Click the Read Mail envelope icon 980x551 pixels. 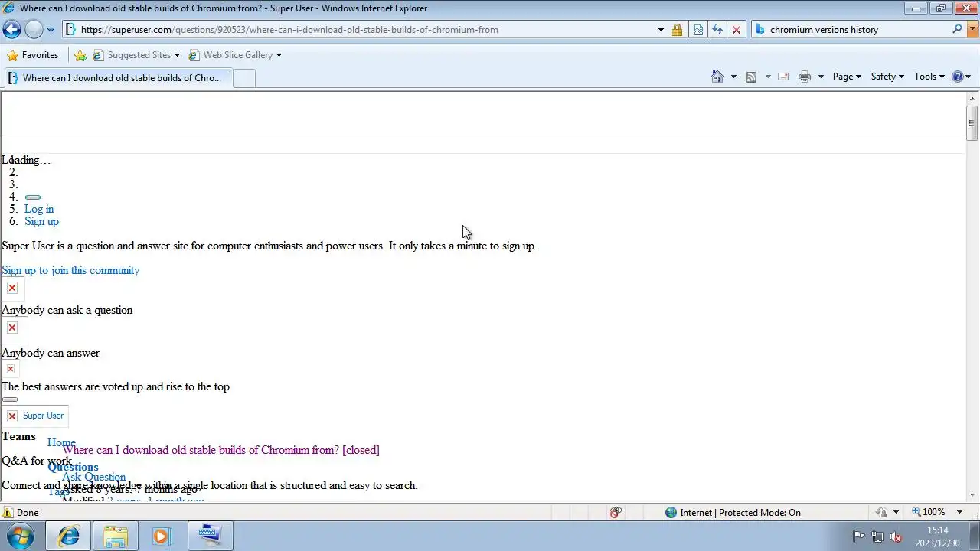[x=783, y=77]
